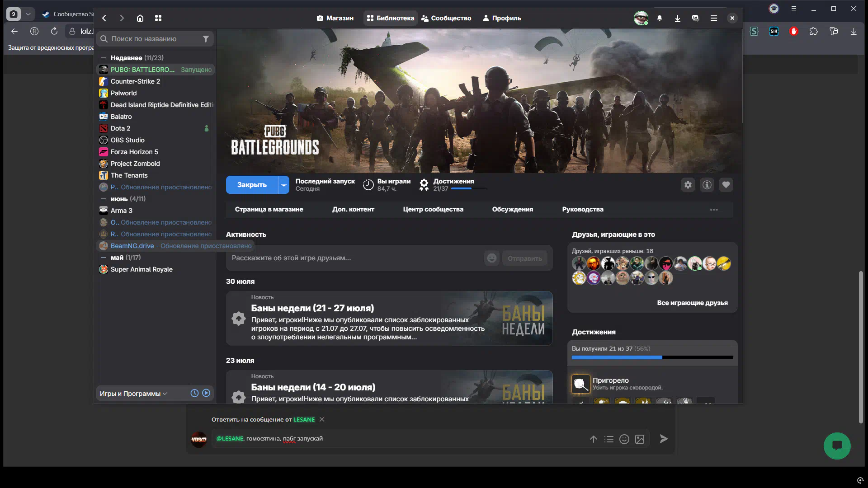This screenshot has height=488, width=868.
Task: Show PUBG game info icon
Action: coord(707,185)
